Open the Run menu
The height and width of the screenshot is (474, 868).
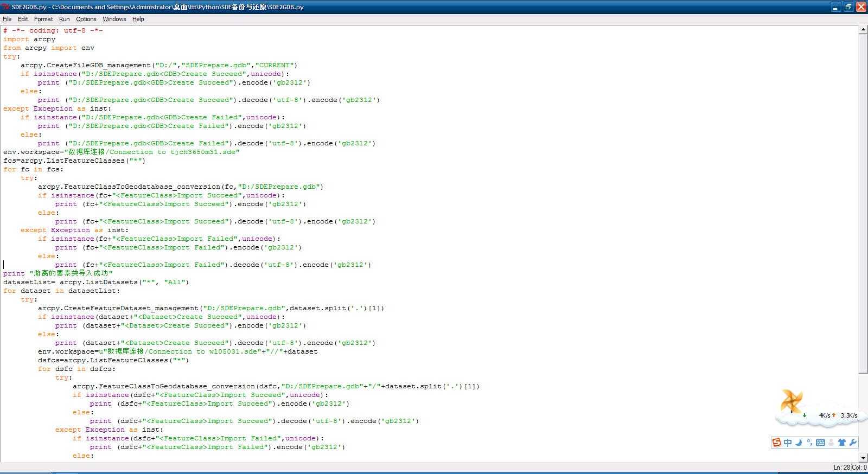coord(64,19)
